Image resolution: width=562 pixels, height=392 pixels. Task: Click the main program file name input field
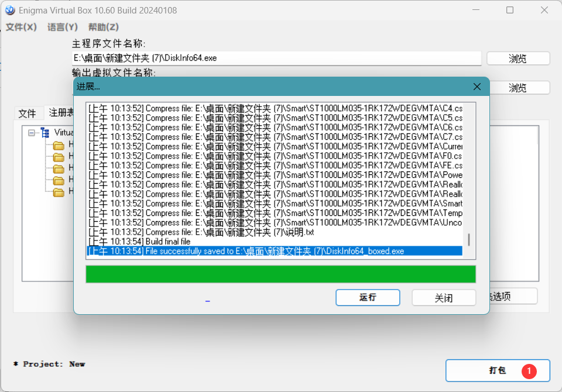pyautogui.click(x=276, y=58)
